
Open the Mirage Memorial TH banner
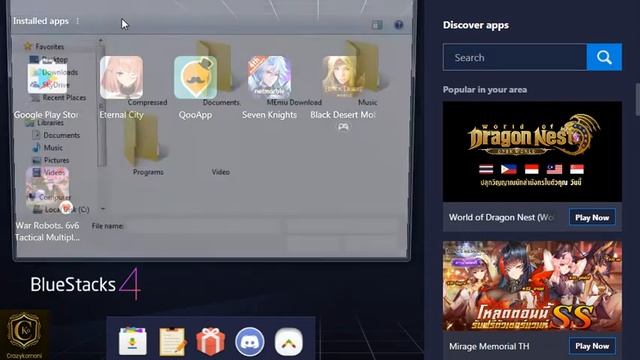point(532,286)
